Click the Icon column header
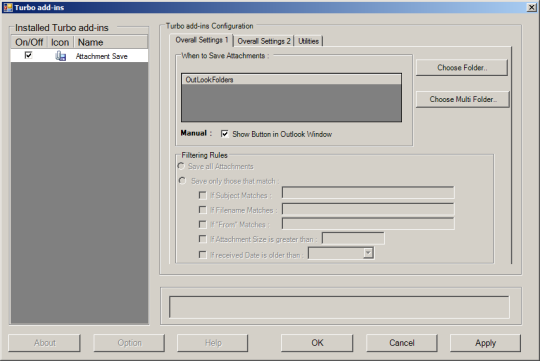Screen dimensions: 540x361 [x=60, y=42]
